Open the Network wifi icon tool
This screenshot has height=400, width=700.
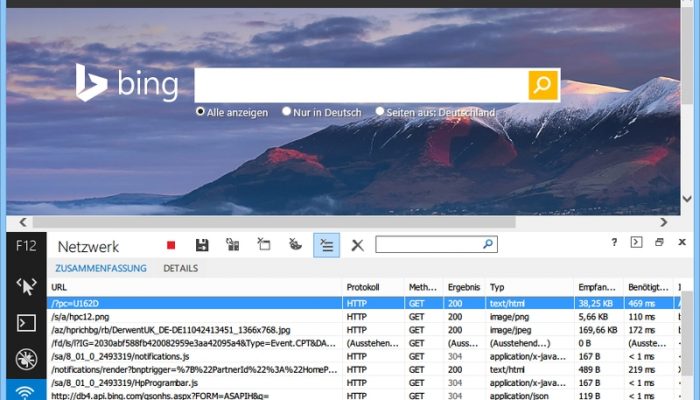pyautogui.click(x=26, y=391)
